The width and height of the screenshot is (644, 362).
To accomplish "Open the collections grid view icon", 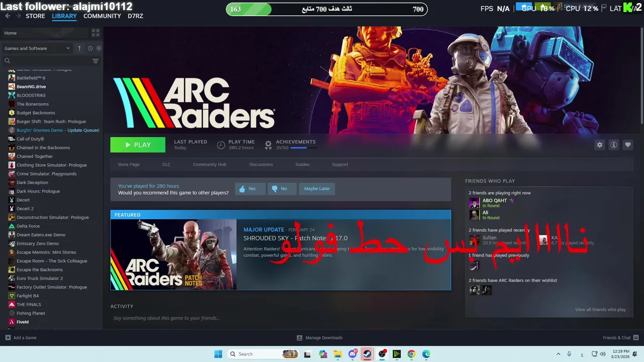I will pyautogui.click(x=96, y=33).
